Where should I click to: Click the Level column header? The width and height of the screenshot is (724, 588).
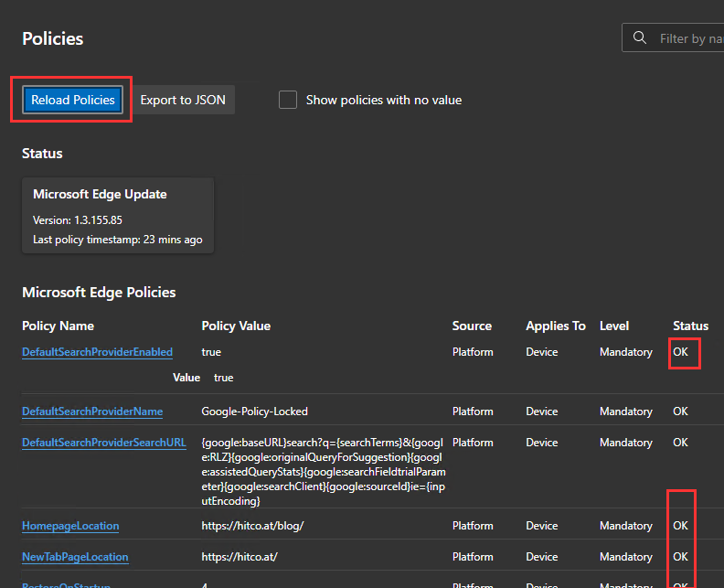pos(614,326)
